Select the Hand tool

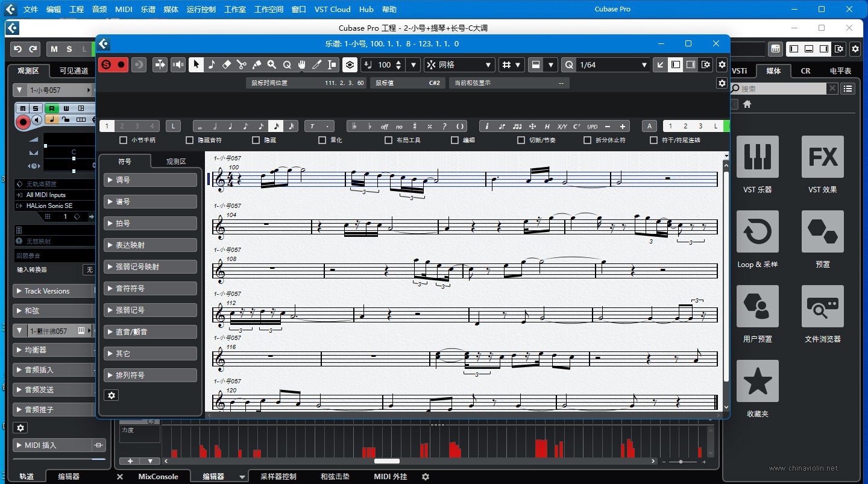pos(302,64)
